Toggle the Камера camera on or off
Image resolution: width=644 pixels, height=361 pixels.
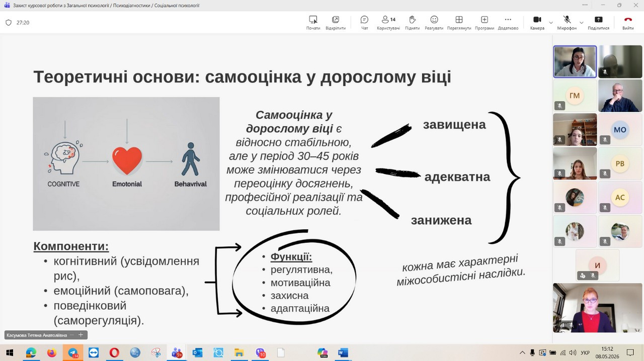pos(537,23)
